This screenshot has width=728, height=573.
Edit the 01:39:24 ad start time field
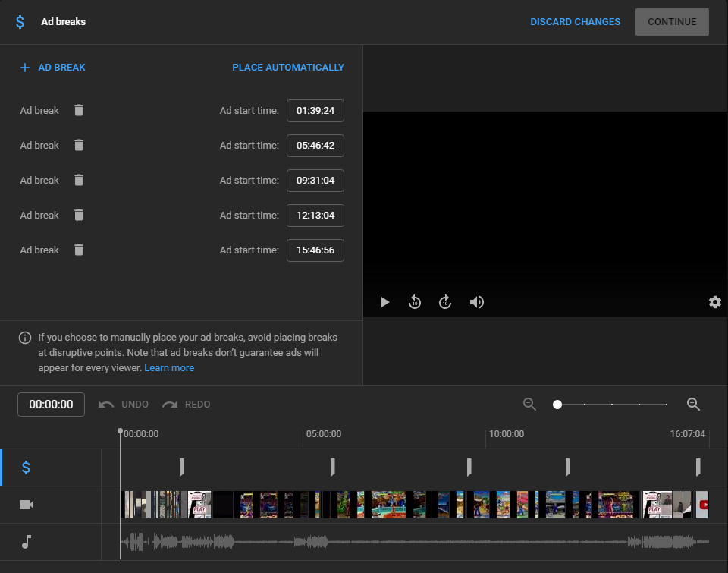pyautogui.click(x=315, y=111)
